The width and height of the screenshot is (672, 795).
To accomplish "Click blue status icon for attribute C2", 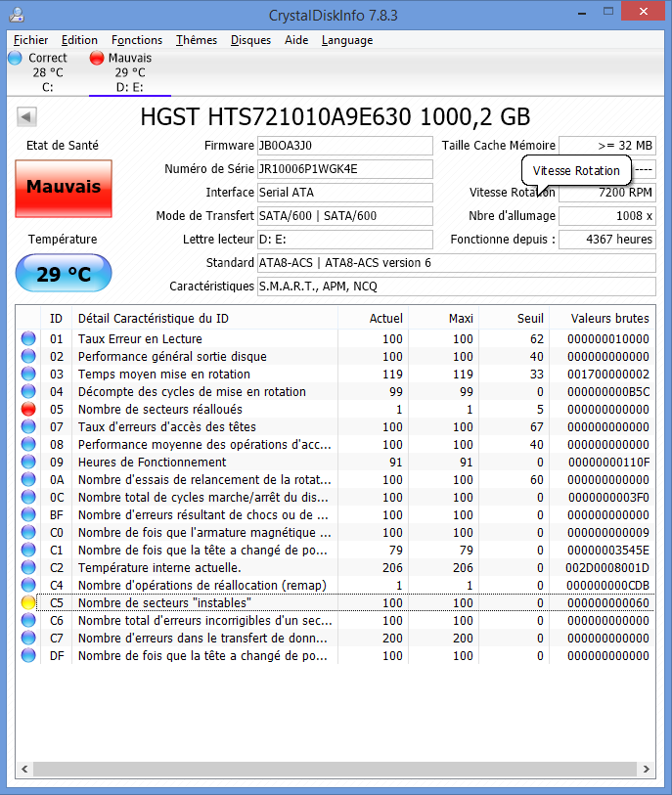I will coord(28,567).
